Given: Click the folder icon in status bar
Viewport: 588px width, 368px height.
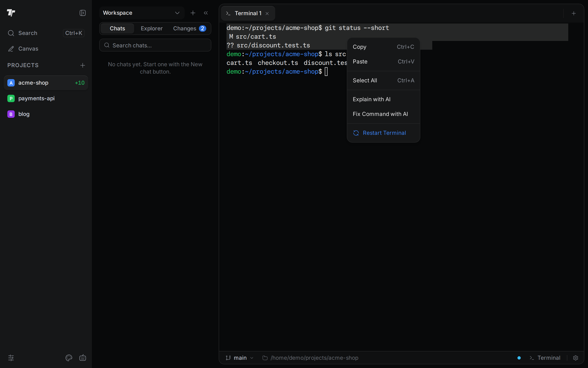Looking at the screenshot, I should [265, 358].
